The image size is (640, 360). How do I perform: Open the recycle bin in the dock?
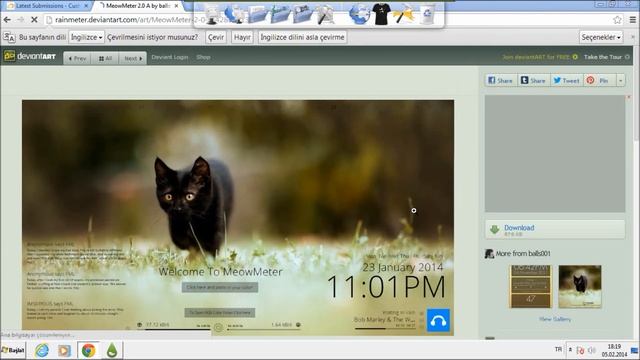click(427, 14)
